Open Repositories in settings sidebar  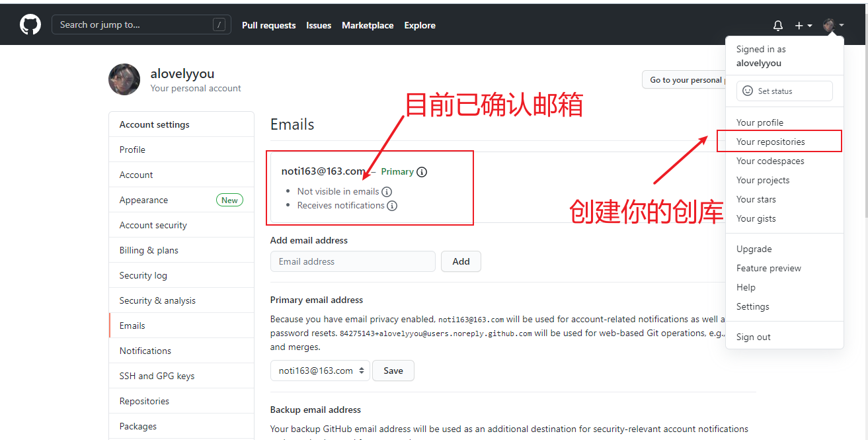coord(181,401)
